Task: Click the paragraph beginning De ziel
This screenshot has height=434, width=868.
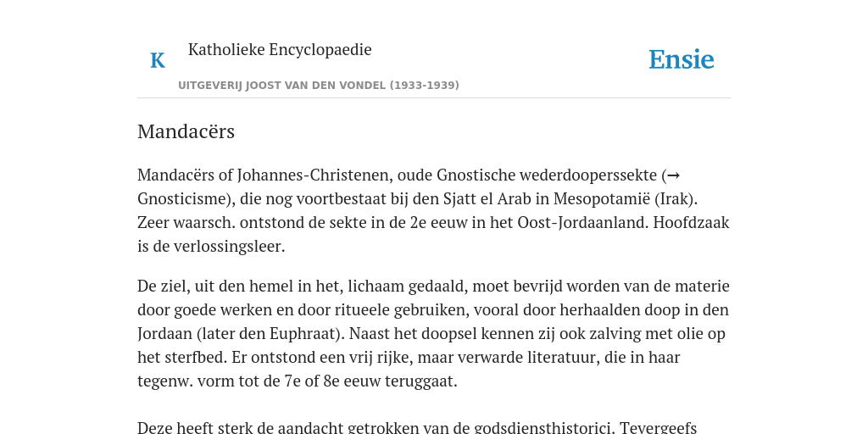Action: click(433, 334)
